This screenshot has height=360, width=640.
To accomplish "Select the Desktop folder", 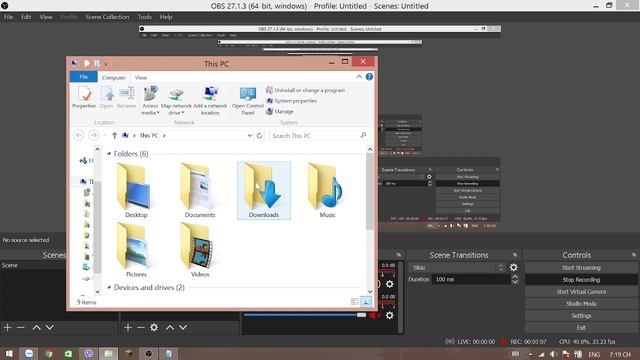I will pos(136,191).
